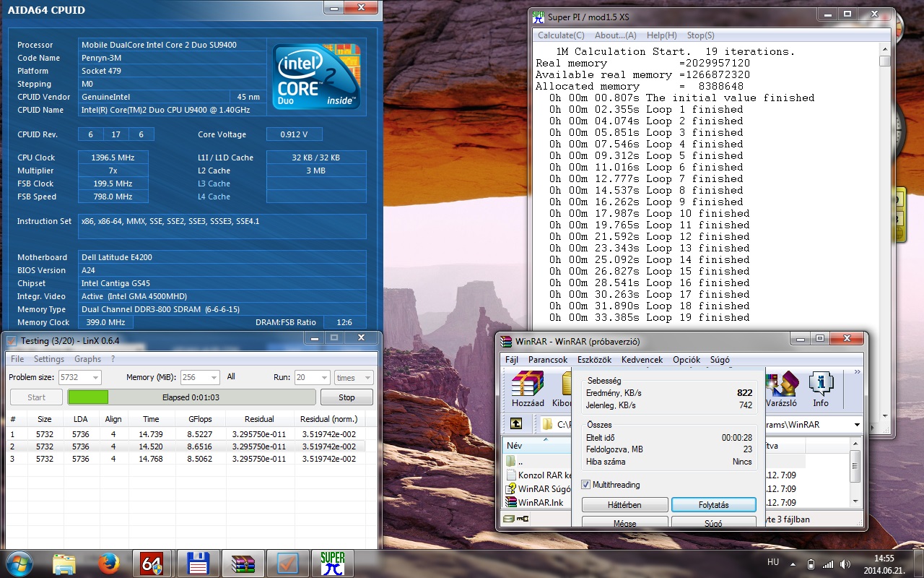The width and height of the screenshot is (924, 578).
Task: Open the Info toolbar icon in WinRAR
Action: tap(821, 389)
